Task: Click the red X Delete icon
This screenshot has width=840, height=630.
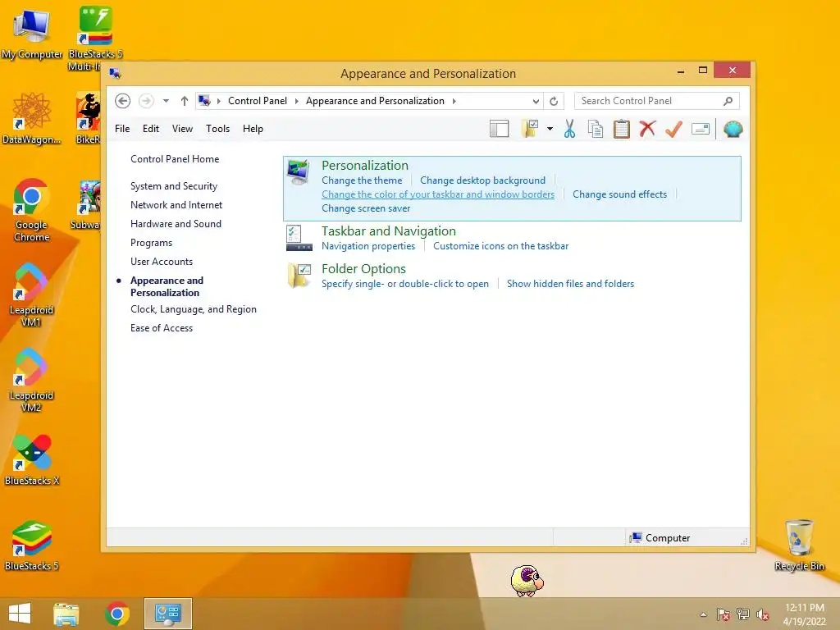Action: (648, 129)
